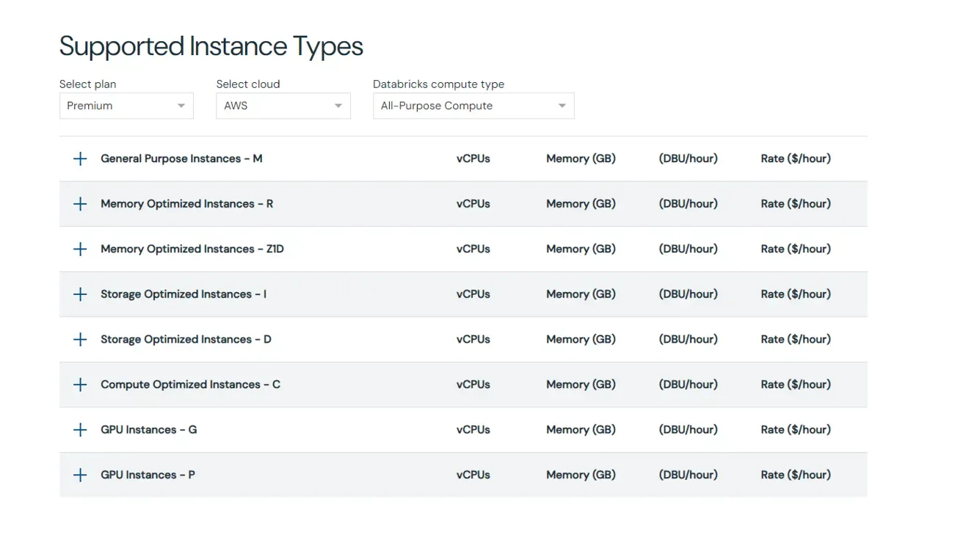The height and width of the screenshot is (554, 980).
Task: Click the Supported Instance Types heading
Action: 211,46
